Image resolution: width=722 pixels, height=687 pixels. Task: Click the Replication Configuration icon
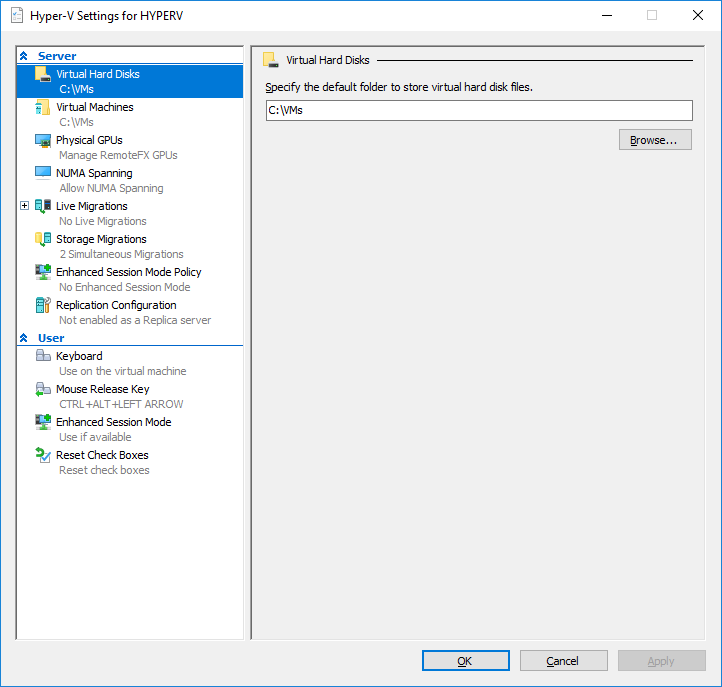[43, 305]
